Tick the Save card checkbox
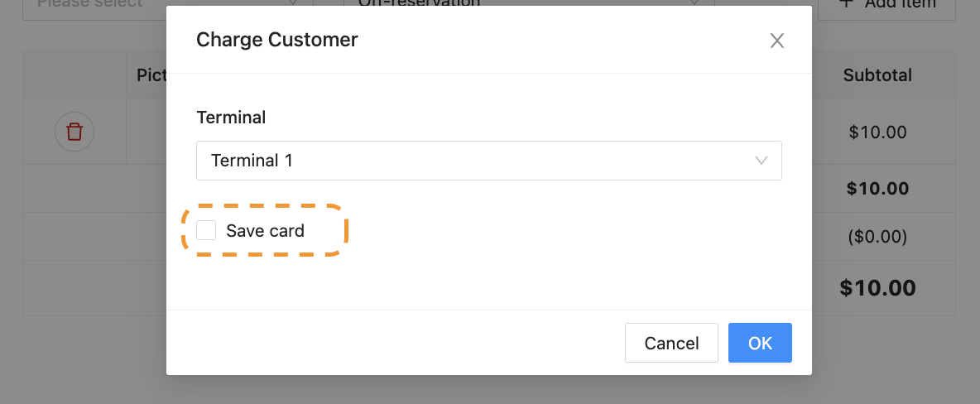The width and height of the screenshot is (980, 404). 206,231
